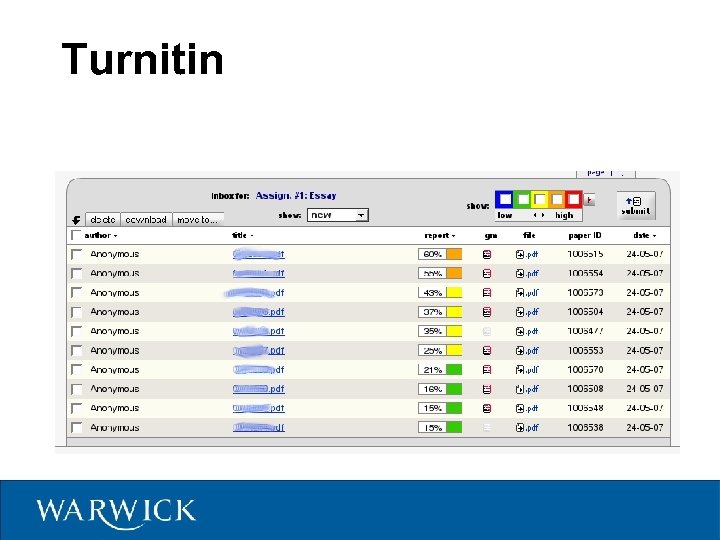
Task: Download the pdf file of the 35% paper
Action: [527, 331]
